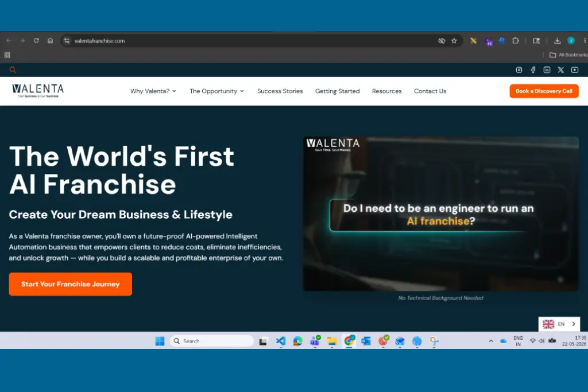Open the browser profile avatar J
The height and width of the screenshot is (392, 588).
click(x=571, y=41)
